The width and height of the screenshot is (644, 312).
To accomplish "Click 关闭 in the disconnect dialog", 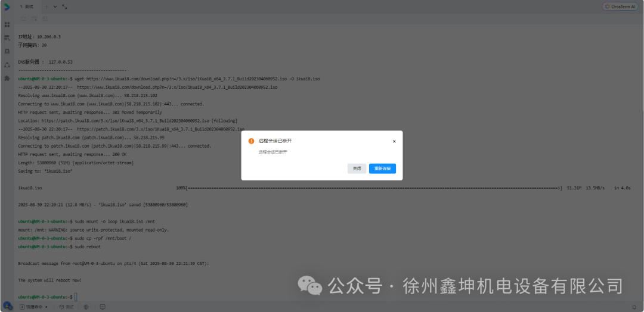I will 357,169.
